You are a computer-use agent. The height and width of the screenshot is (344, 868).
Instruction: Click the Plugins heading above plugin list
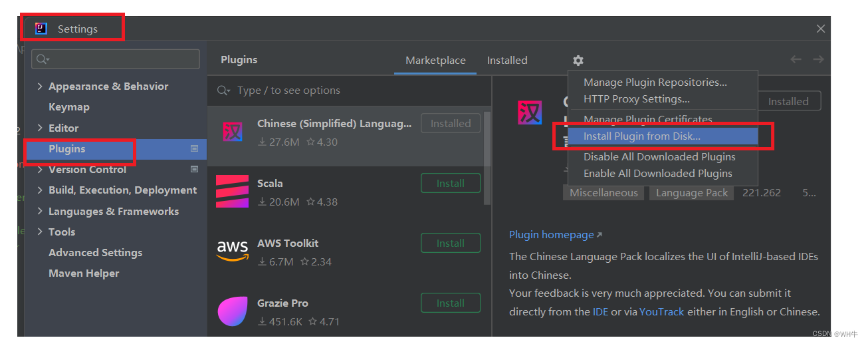click(x=239, y=59)
